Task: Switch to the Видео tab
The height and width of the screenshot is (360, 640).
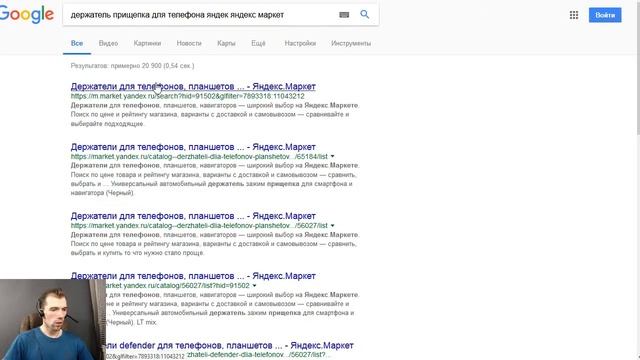Action: point(108,43)
